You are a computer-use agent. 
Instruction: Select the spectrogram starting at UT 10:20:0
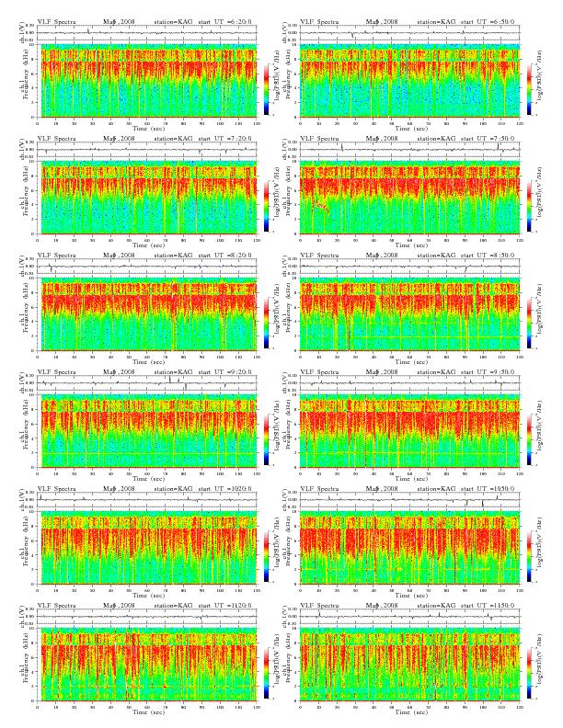pos(147,548)
